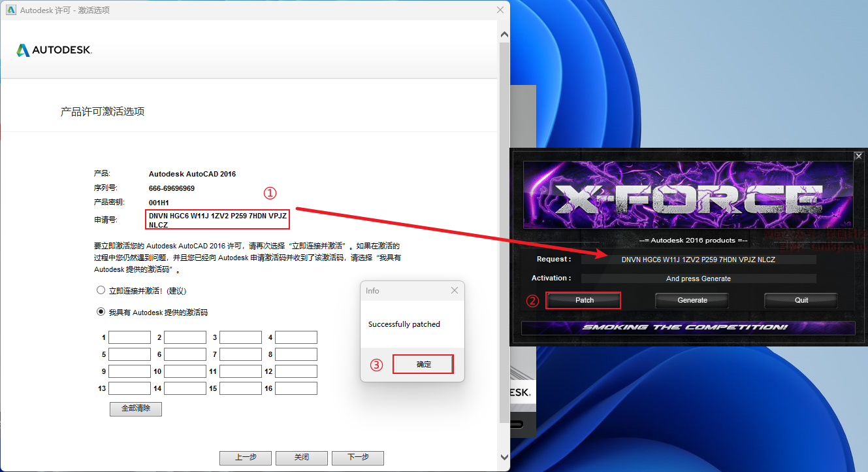The width and height of the screenshot is (868, 472).
Task: Close the Info dialog with its X
Action: click(455, 290)
